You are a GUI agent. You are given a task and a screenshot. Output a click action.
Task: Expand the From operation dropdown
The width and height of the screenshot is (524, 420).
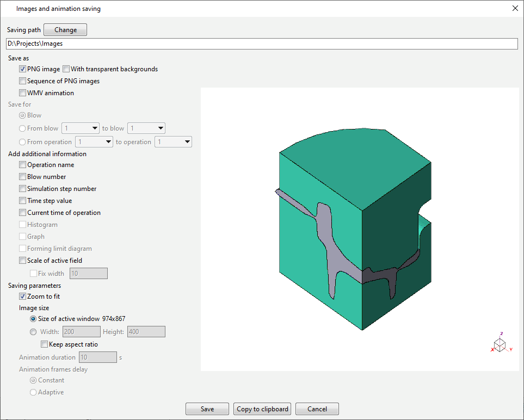[x=94, y=142]
